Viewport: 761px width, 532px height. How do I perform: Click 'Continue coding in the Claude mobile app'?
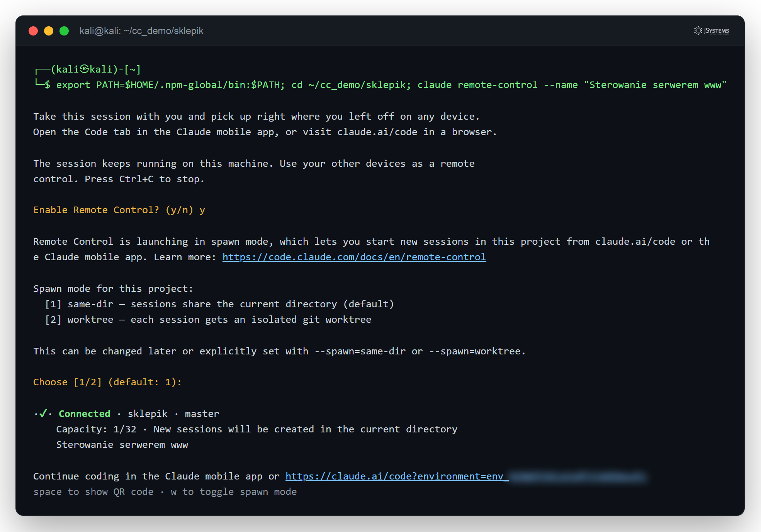[x=148, y=476]
